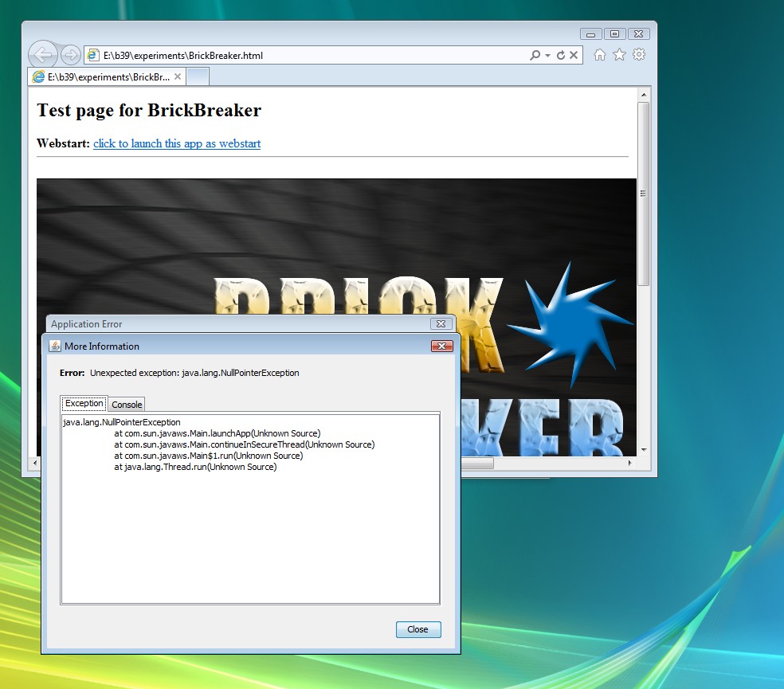Open Favorites with the star icon
Viewport: 784px width, 689px height.
pyautogui.click(x=619, y=55)
